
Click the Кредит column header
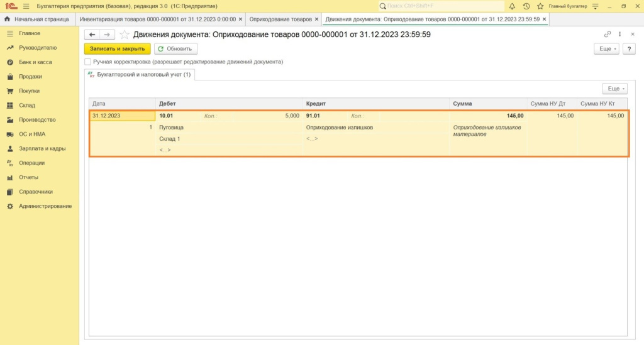(376, 104)
